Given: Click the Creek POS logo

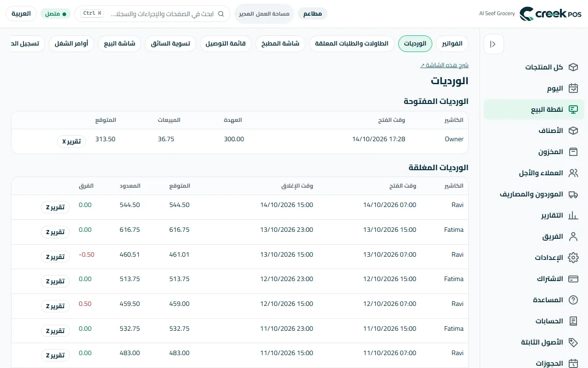Looking at the screenshot, I should click(x=551, y=14).
